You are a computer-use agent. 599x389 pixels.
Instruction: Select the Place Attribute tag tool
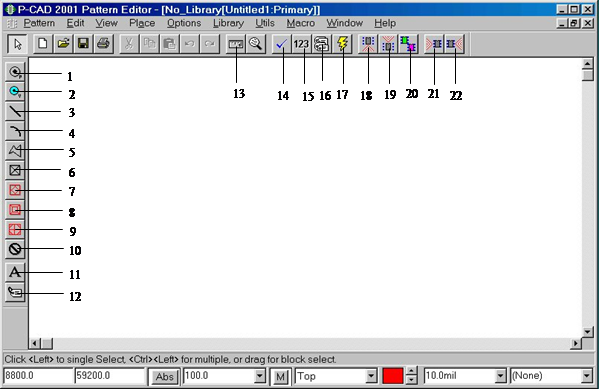[15, 292]
